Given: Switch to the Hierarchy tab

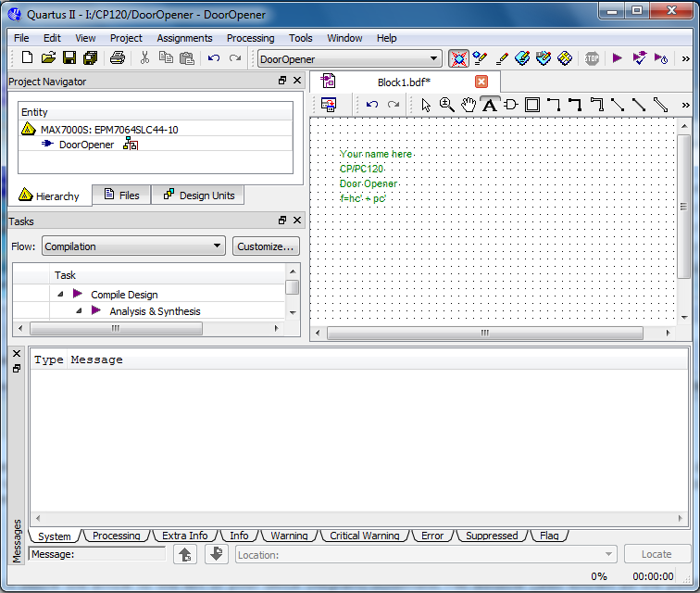Looking at the screenshot, I should tap(50, 196).
